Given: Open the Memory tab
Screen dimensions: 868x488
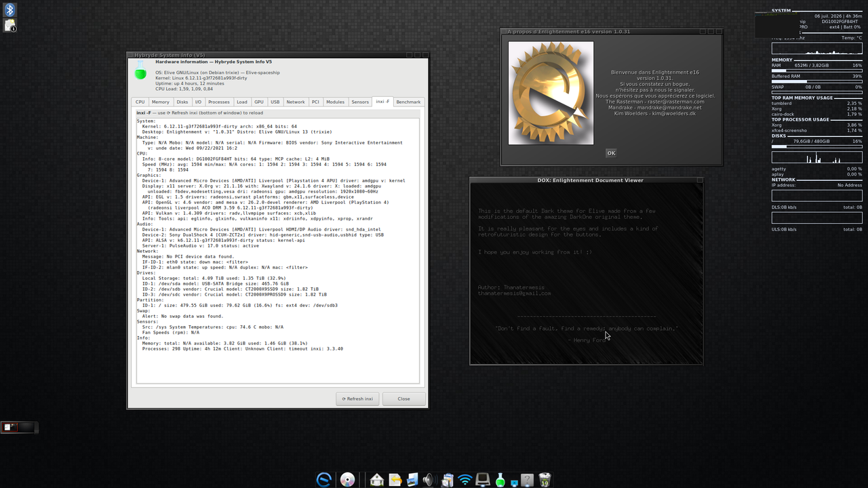Looking at the screenshot, I should coord(161,102).
